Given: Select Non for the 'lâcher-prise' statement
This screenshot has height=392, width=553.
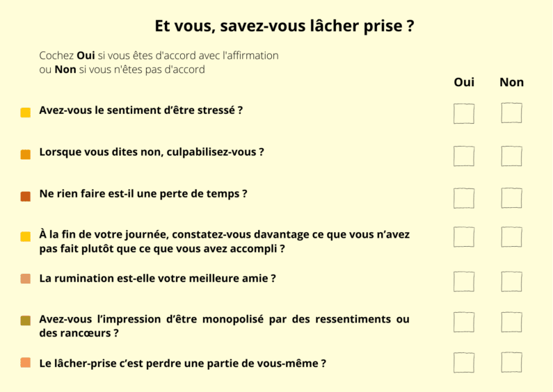Looking at the screenshot, I should [x=511, y=363].
